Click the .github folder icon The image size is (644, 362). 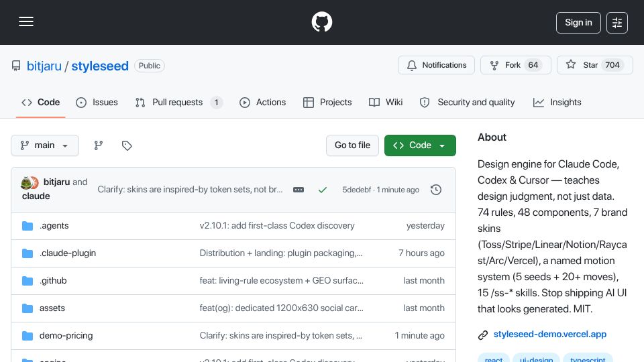tap(28, 281)
